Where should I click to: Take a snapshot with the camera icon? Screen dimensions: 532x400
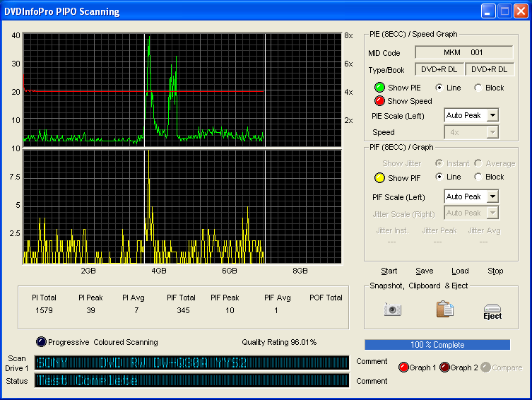[x=393, y=310]
